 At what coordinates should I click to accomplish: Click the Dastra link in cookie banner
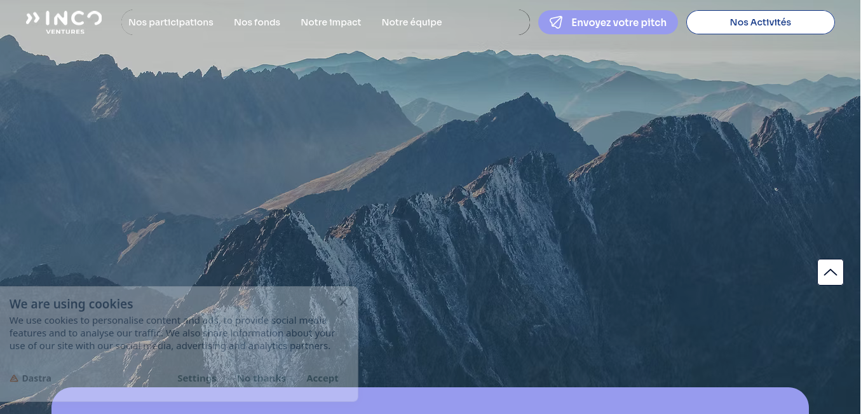coord(31,378)
